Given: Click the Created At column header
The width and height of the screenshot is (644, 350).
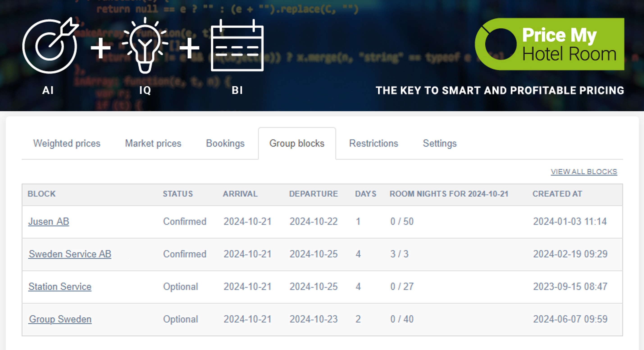Looking at the screenshot, I should click(x=557, y=194).
